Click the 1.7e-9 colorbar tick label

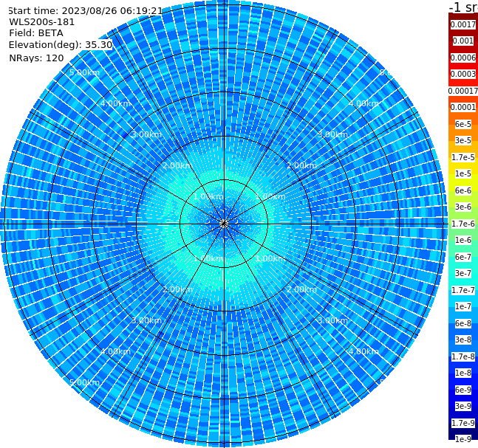[463, 423]
